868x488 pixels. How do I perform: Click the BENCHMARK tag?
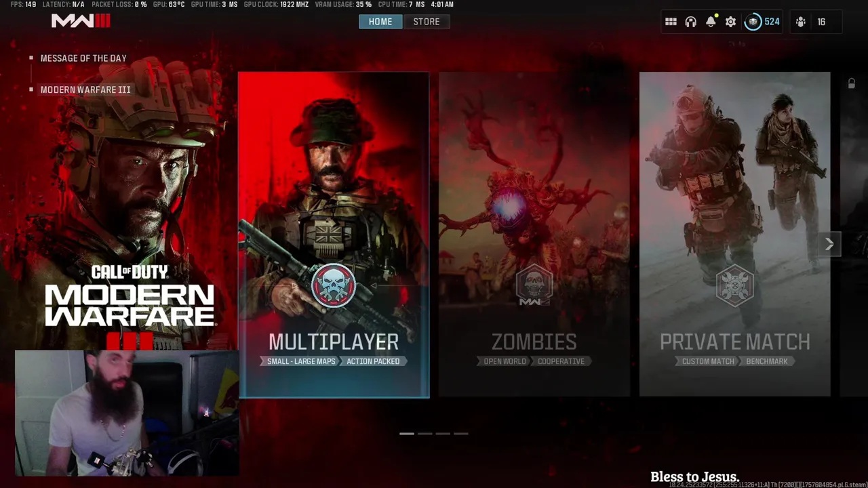point(767,361)
